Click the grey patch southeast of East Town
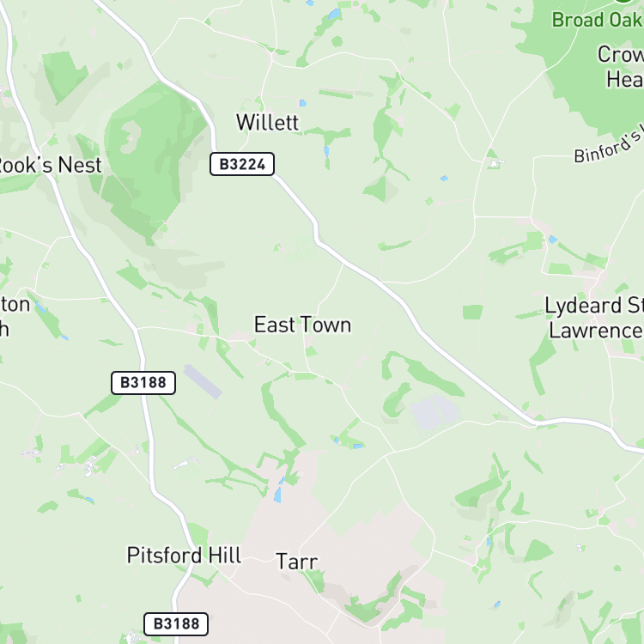Screen dimensions: 644x644 tap(434, 411)
